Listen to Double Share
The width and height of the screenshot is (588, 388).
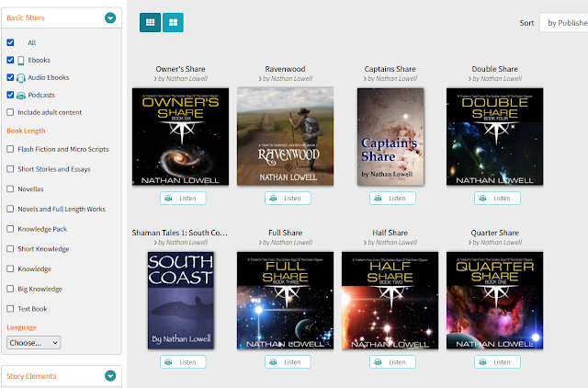pos(497,198)
